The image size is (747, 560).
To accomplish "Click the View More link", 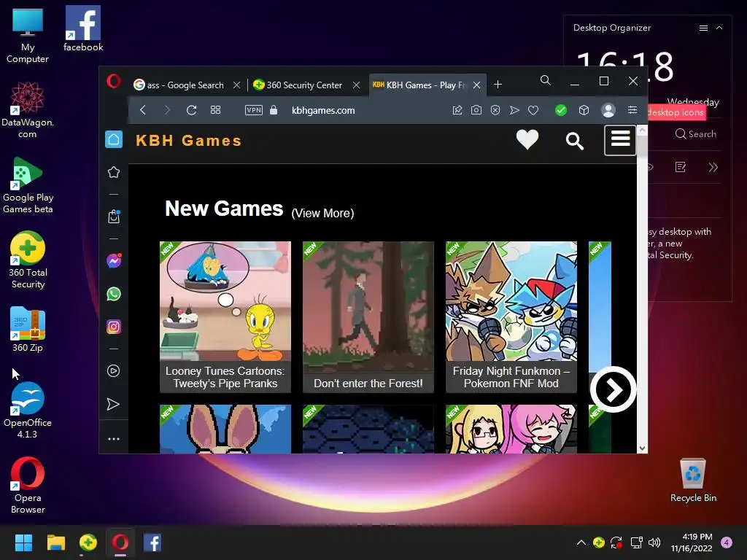I will pyautogui.click(x=322, y=213).
